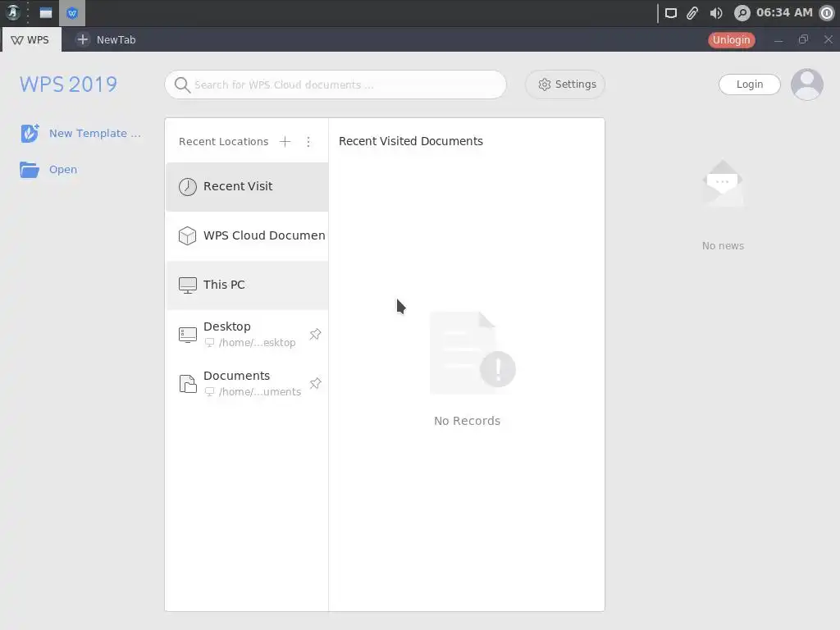Image resolution: width=840 pixels, height=630 pixels.
Task: Click the 06:34 AM clock
Action: point(784,12)
